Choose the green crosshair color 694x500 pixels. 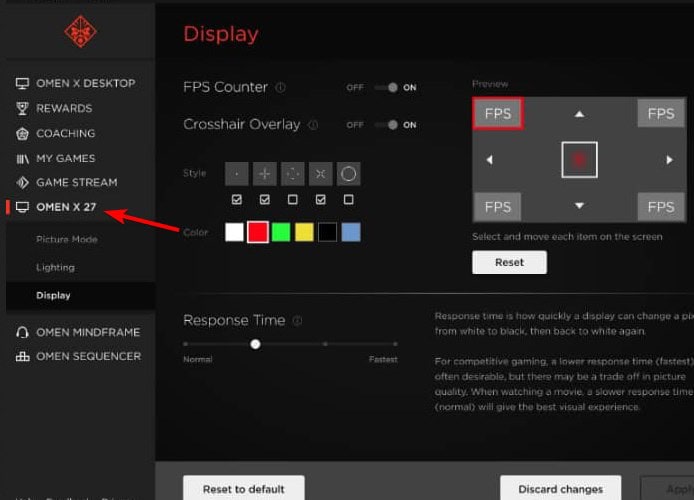click(281, 232)
